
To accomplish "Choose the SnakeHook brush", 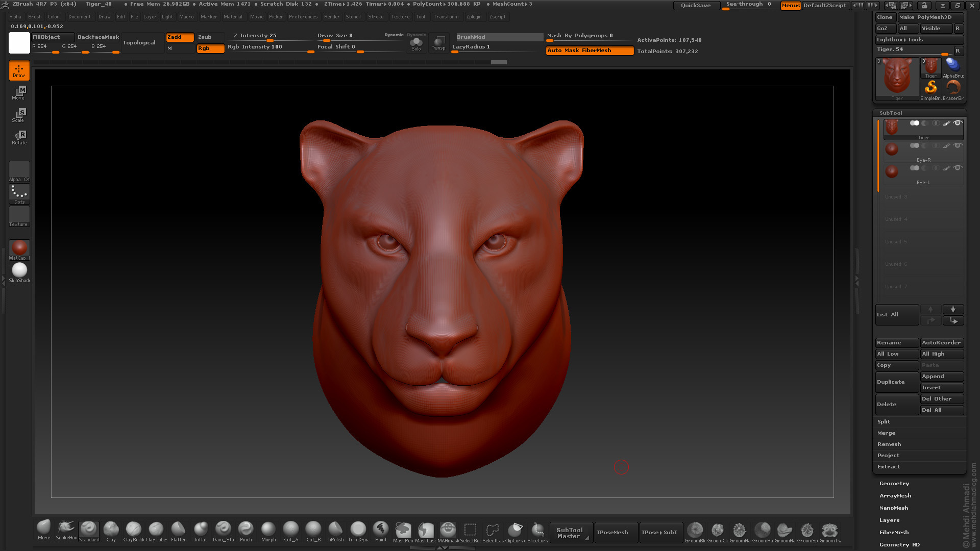I will pyautogui.click(x=66, y=530).
